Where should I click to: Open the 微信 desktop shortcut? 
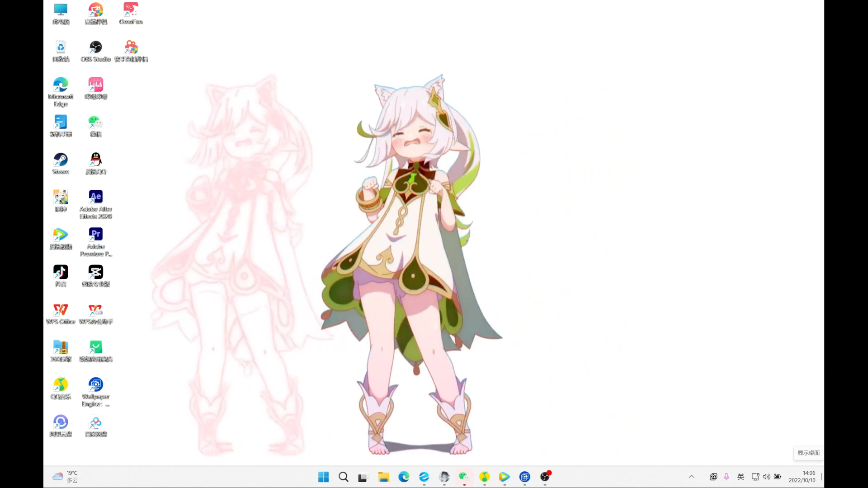(96, 127)
